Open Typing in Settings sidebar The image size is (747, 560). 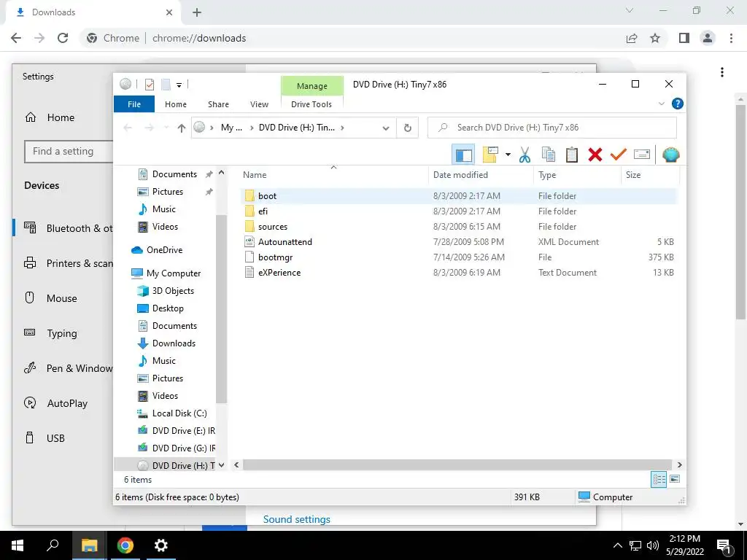click(61, 333)
